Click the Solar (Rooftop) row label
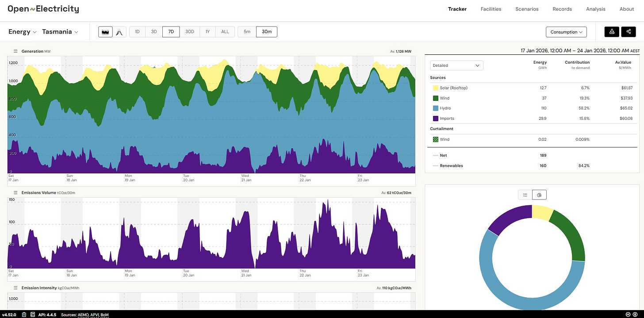This screenshot has height=318, width=644. pyautogui.click(x=453, y=88)
